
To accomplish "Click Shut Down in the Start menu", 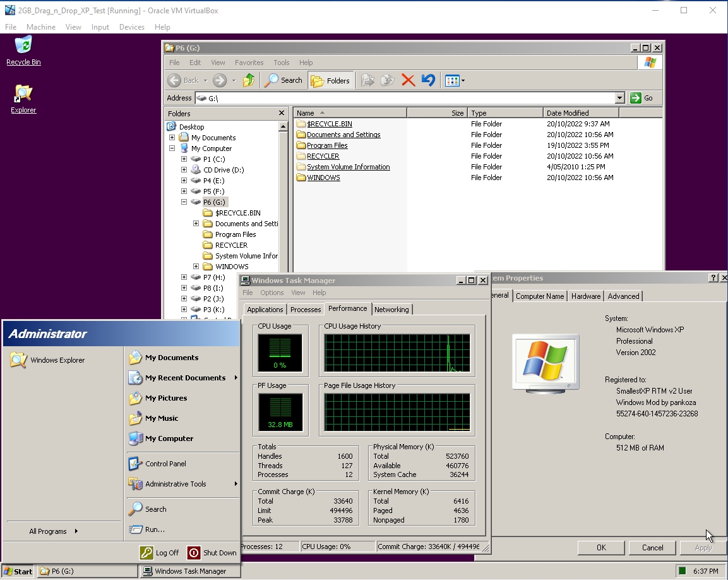I will [212, 553].
